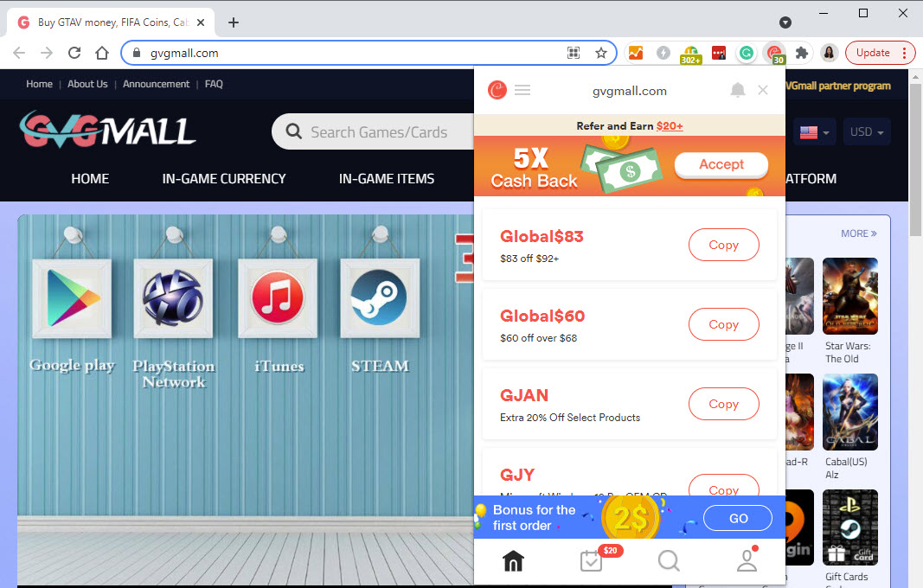Open Chrome extensions puzzle icon
This screenshot has height=588, width=923.
click(x=801, y=53)
